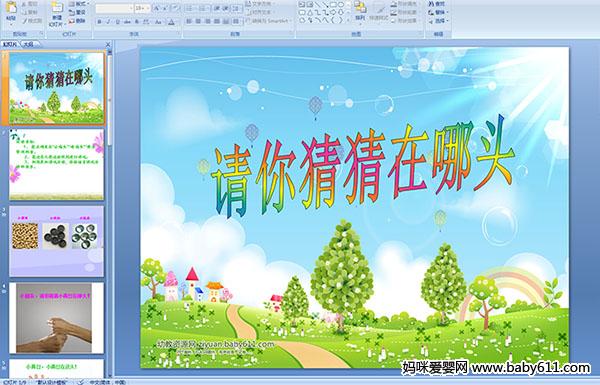600x385 pixels.
Task: Open the font size dropdown
Action: pos(148,8)
